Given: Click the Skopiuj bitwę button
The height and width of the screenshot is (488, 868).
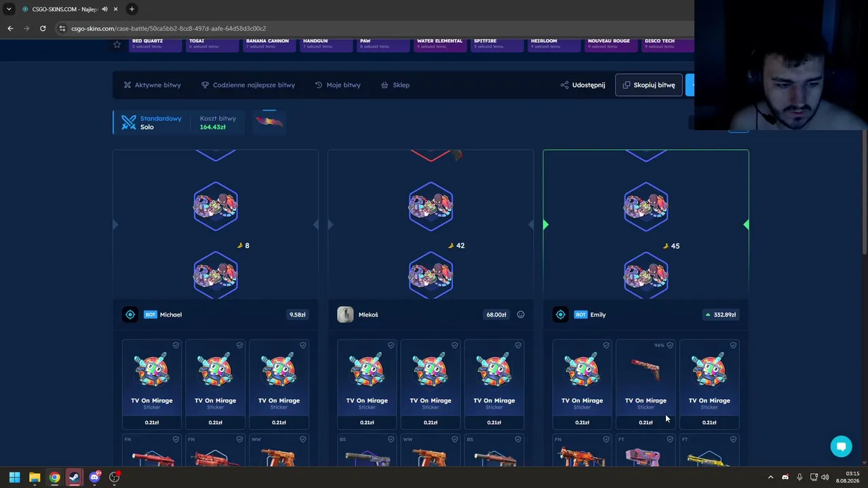Looking at the screenshot, I should [x=649, y=85].
